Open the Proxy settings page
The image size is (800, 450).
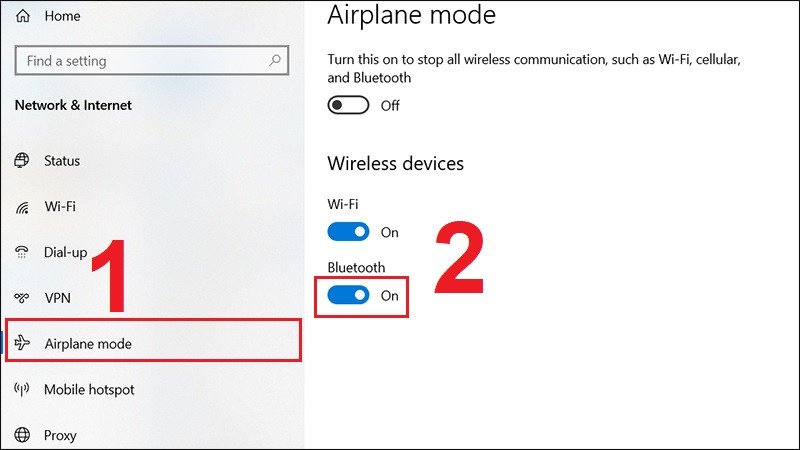(x=60, y=435)
